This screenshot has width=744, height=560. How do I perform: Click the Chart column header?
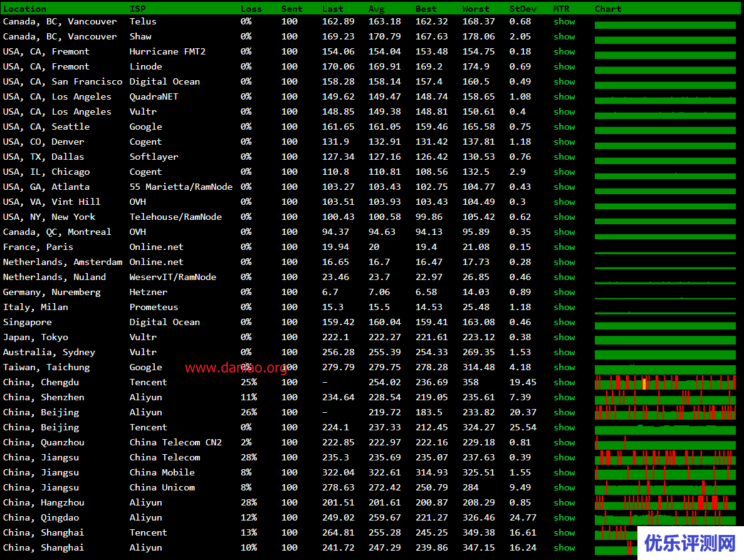(608, 9)
